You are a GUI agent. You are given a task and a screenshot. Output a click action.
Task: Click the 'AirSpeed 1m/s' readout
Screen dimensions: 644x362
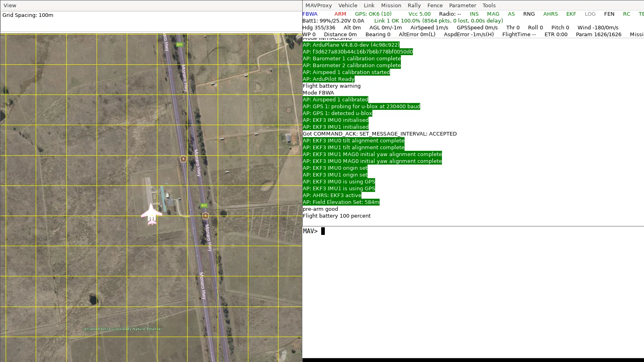tap(429, 28)
